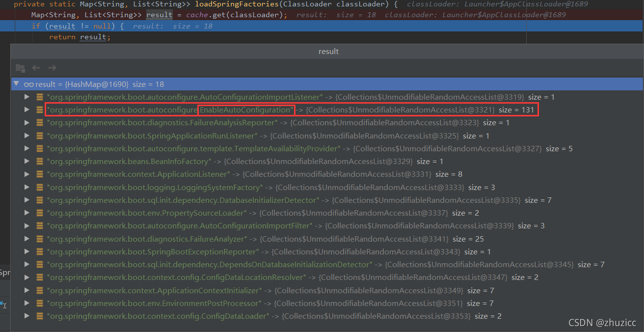Click the field icon of AutoConfigurationImportListener row
Image resolution: width=644 pixels, height=332 pixels.
[40, 97]
